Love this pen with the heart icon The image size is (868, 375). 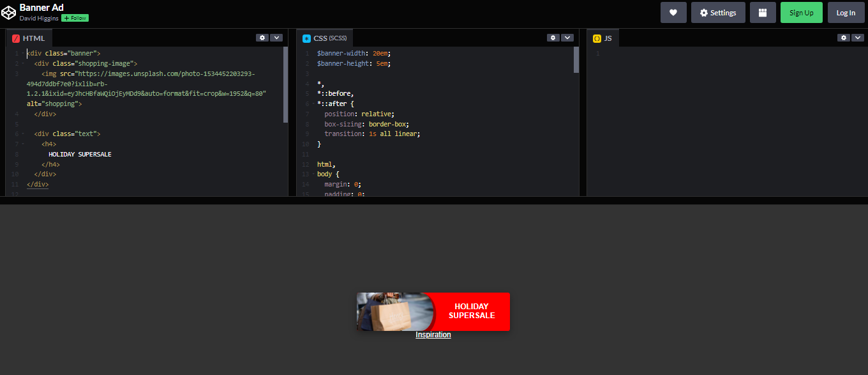click(x=673, y=11)
